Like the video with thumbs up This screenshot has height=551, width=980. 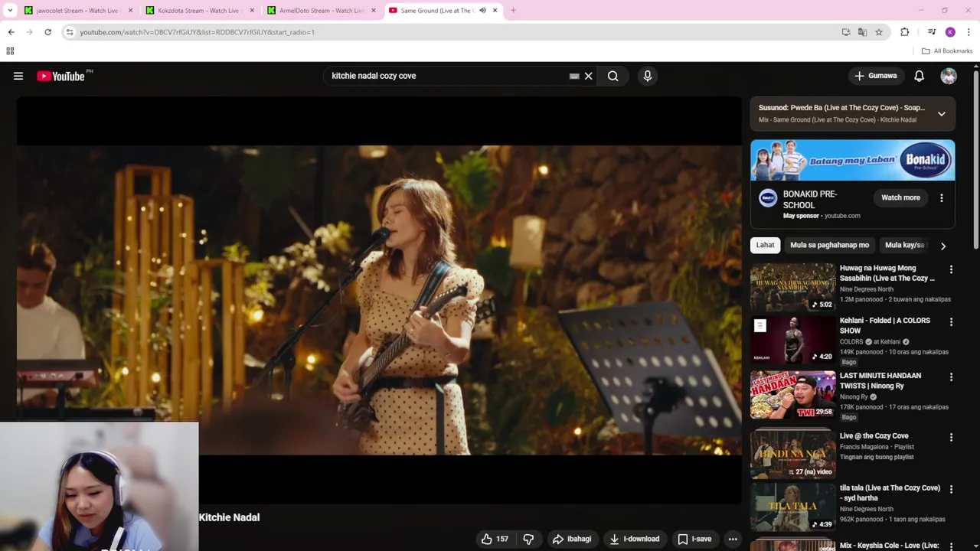[495, 539]
